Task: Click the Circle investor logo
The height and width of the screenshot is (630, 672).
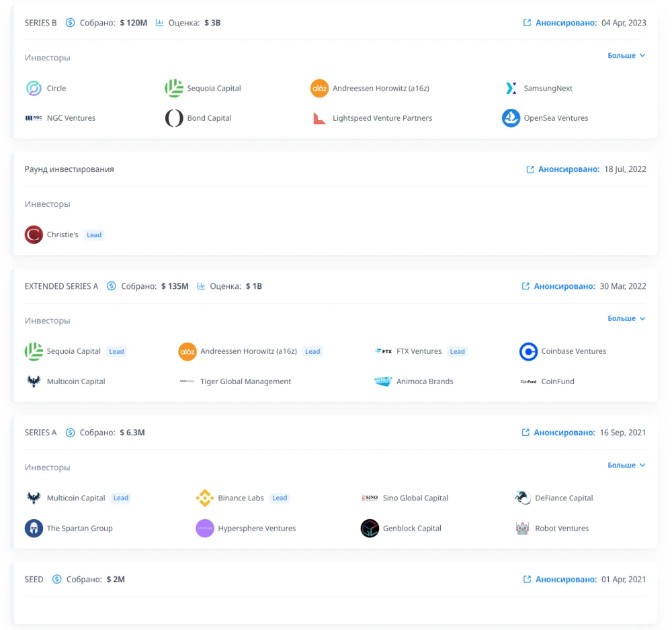Action: 34,88
